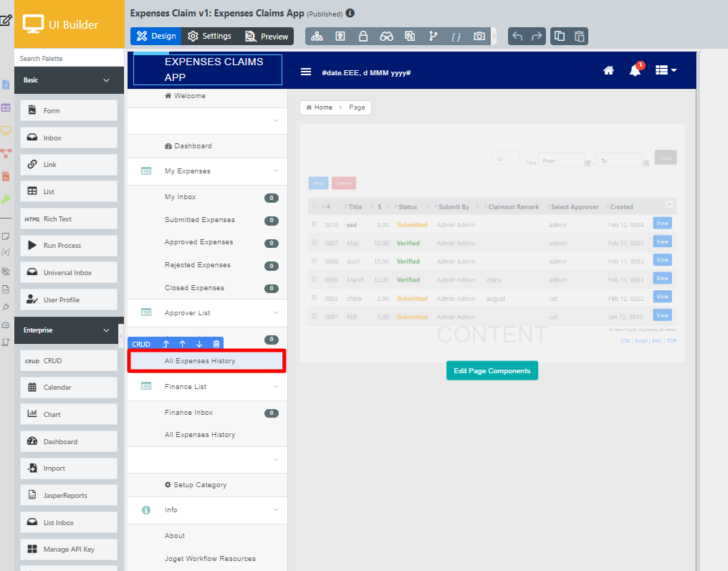
Task: Open the Preview tab
Action: [267, 37]
